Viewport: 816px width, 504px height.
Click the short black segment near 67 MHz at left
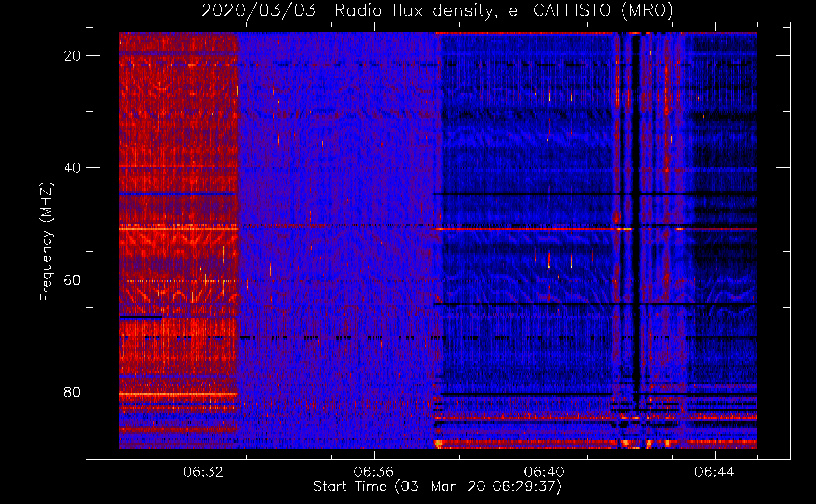pos(141,317)
